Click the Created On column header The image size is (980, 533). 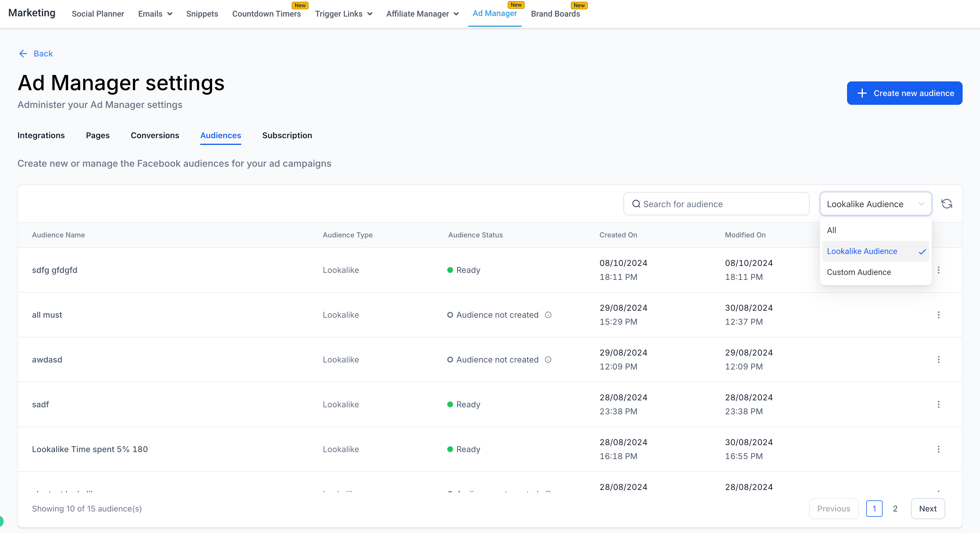[x=618, y=235]
